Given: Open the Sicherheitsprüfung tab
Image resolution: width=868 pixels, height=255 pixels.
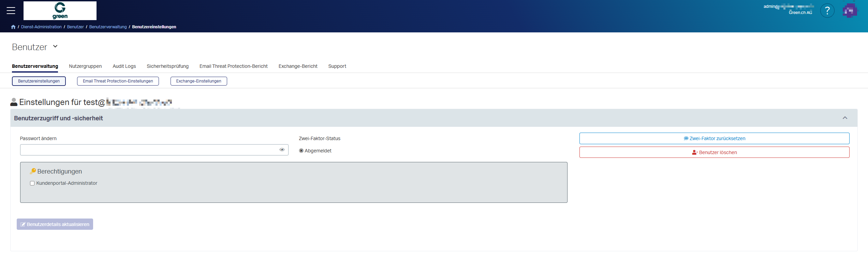Looking at the screenshot, I should [x=167, y=66].
